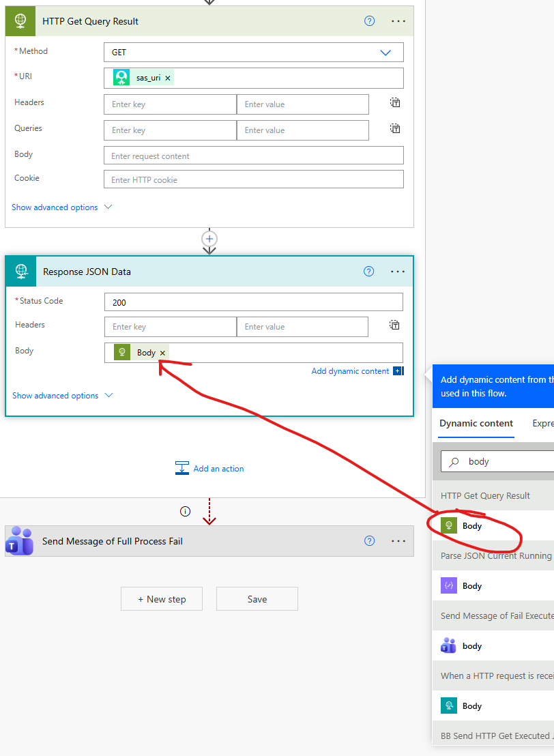Click the sas_uri dynamic token icon
Image resolution: width=554 pixels, height=756 pixels.
(x=121, y=78)
